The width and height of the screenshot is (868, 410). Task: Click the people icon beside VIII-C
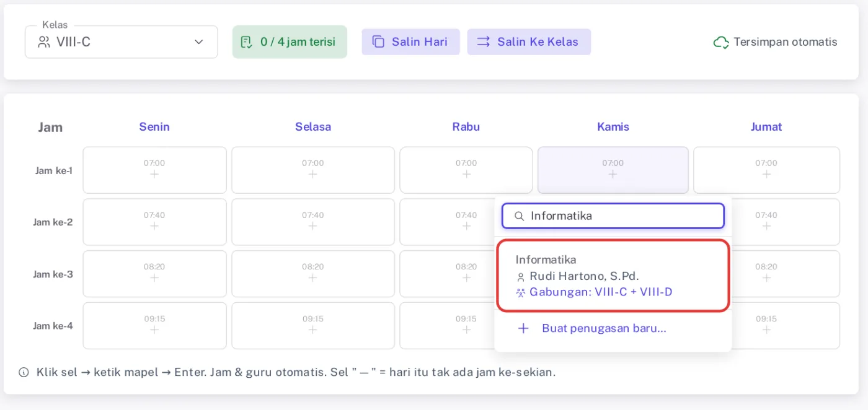[x=44, y=42]
